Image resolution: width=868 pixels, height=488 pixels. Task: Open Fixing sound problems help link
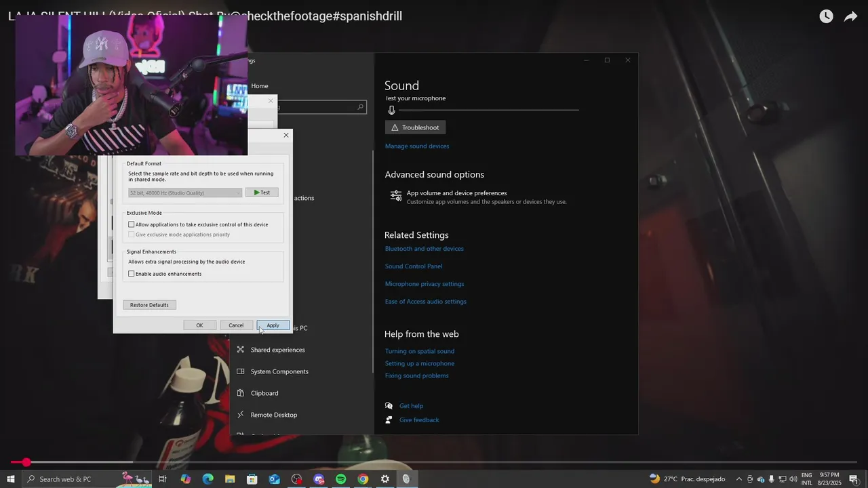[x=417, y=375]
